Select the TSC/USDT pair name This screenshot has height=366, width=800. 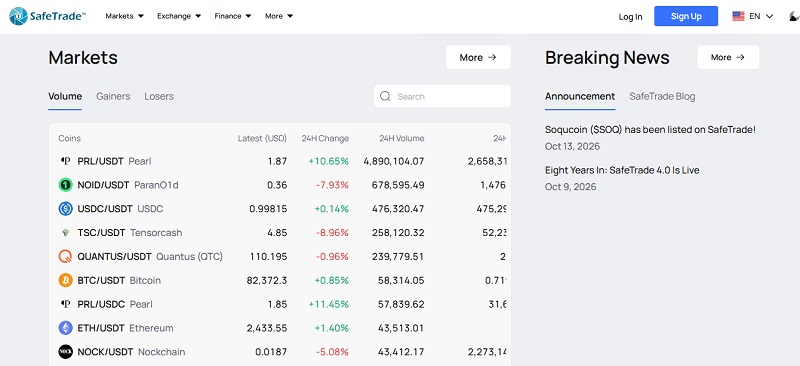[x=102, y=233]
